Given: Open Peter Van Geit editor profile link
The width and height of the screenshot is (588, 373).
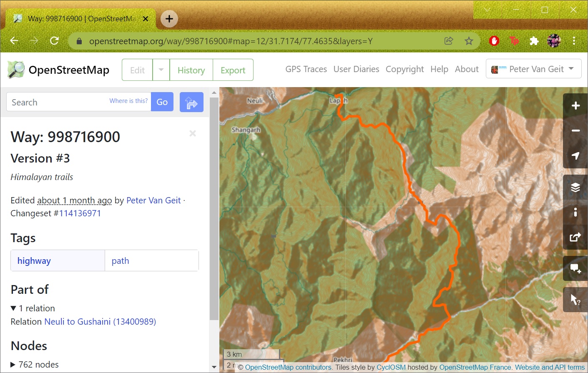Looking at the screenshot, I should coord(153,200).
